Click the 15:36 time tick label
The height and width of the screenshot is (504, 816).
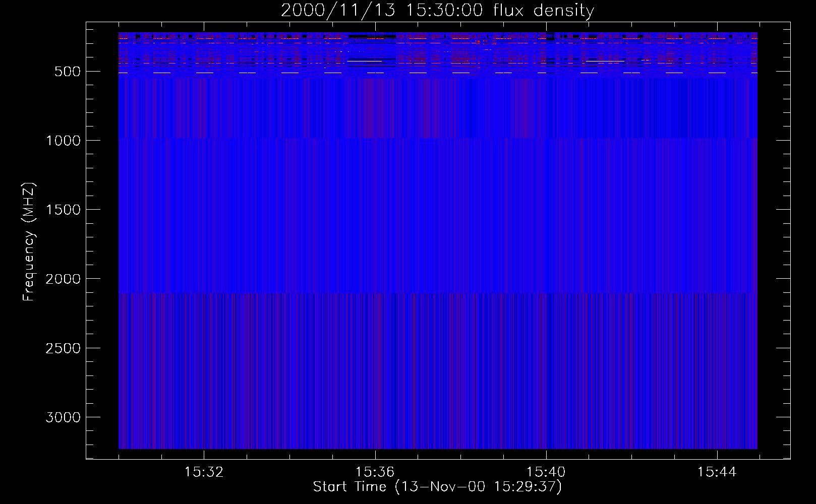375,472
